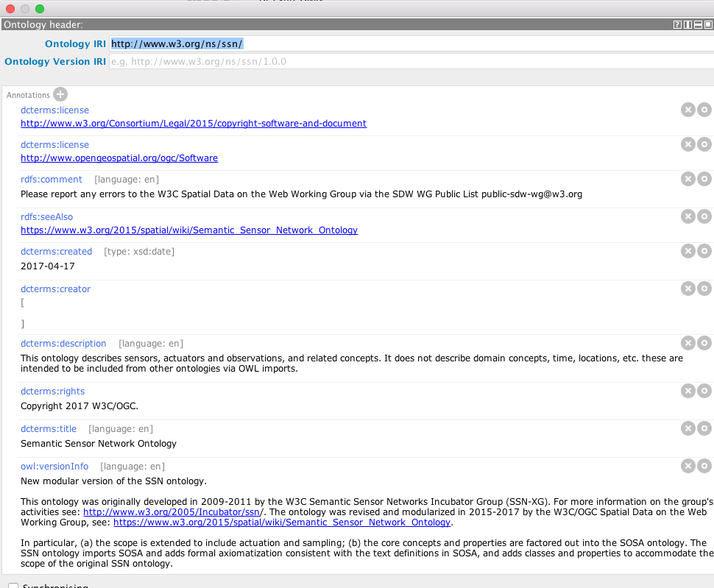Screen dimensions: 714x588
Task: Open the copyright-software-and-document license link
Action: point(194,124)
